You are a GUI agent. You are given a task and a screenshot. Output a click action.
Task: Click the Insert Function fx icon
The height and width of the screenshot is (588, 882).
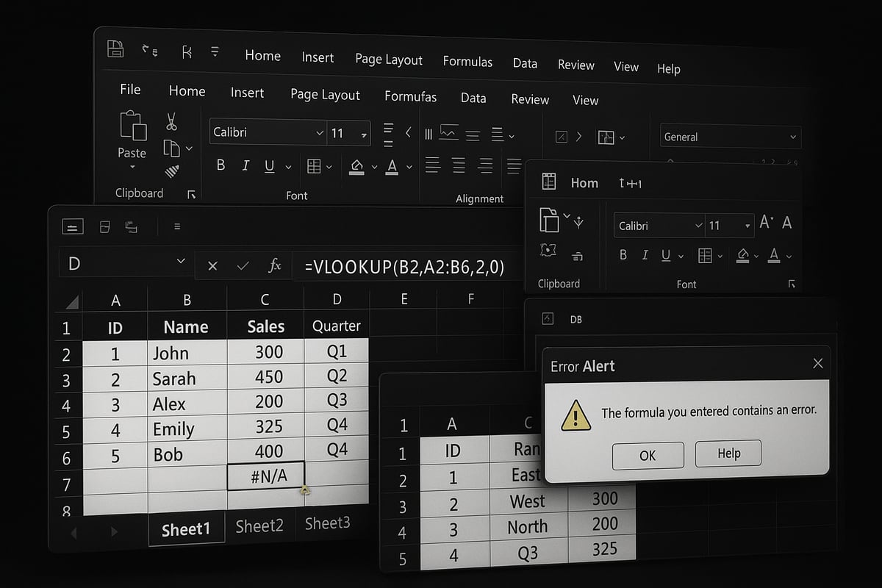[275, 267]
